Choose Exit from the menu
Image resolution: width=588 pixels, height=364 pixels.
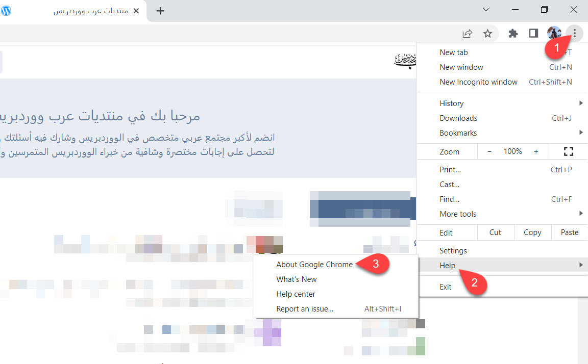click(x=502, y=287)
